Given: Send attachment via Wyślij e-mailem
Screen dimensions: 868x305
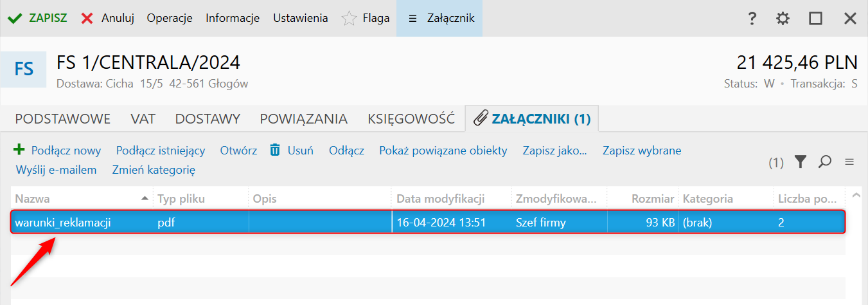Looking at the screenshot, I should coord(56,170).
